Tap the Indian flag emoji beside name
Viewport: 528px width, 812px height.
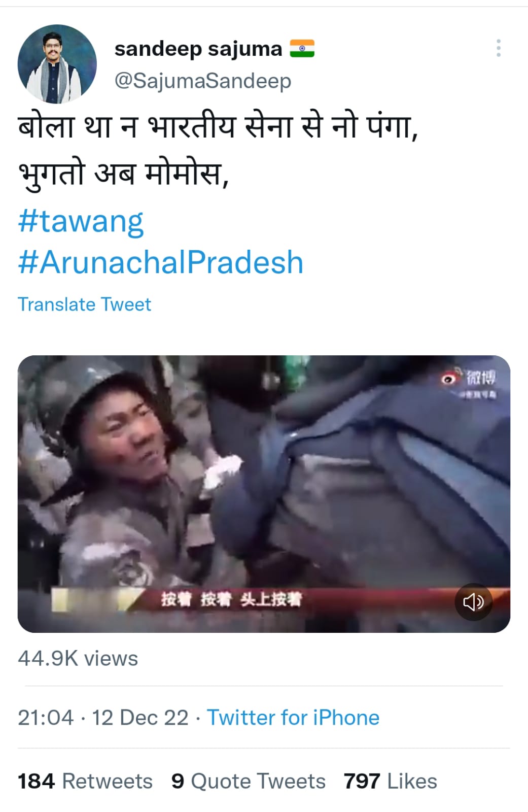click(x=302, y=49)
